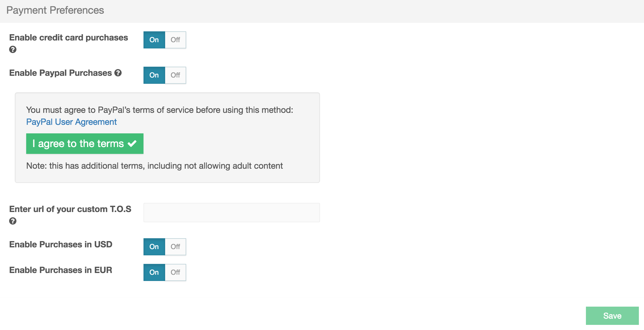
Task: Turn Off credit card purchases
Action: click(175, 40)
